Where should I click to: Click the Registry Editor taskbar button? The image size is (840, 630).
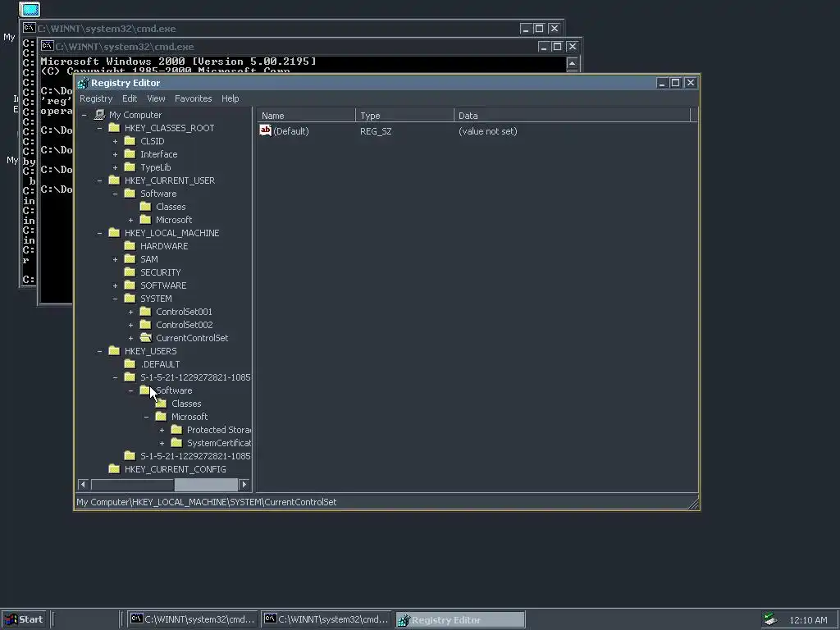[460, 619]
